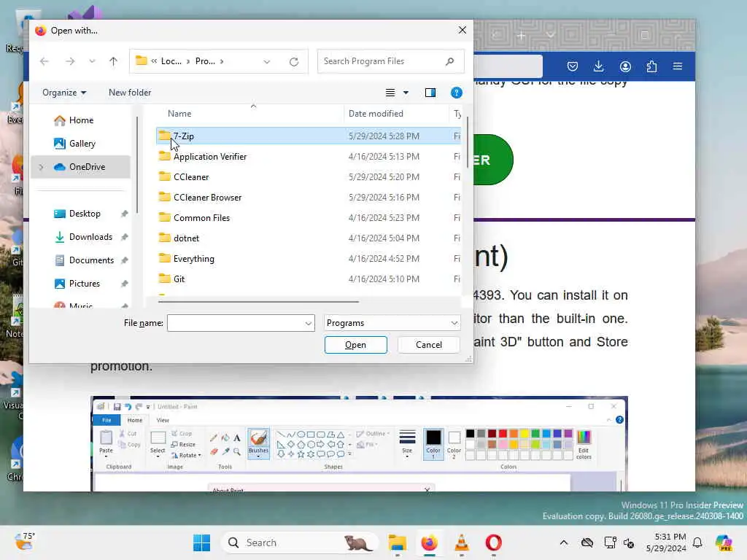Select the Everything folder
Screen dimensions: 747x560
tap(309, 259)
